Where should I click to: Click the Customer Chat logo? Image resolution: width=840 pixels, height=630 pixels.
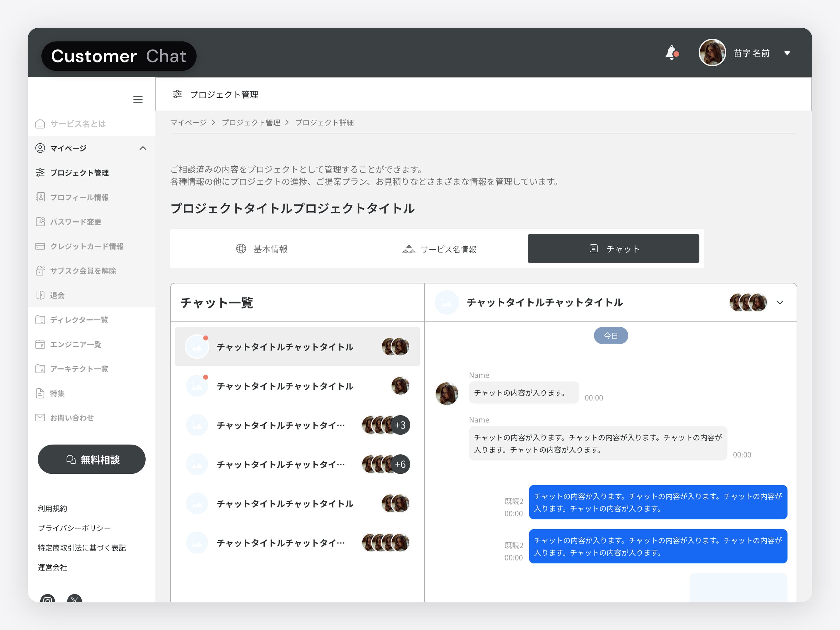[119, 56]
